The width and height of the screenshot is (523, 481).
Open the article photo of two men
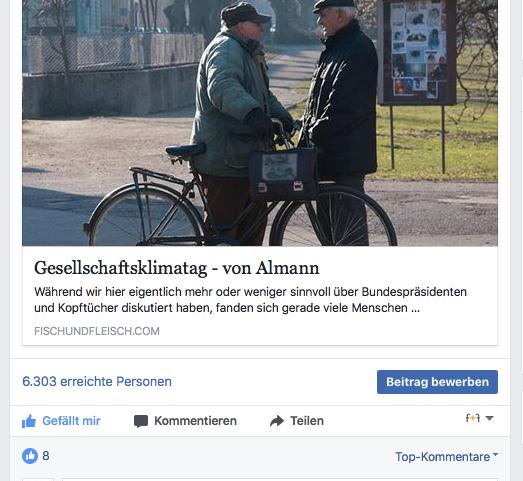click(260, 123)
